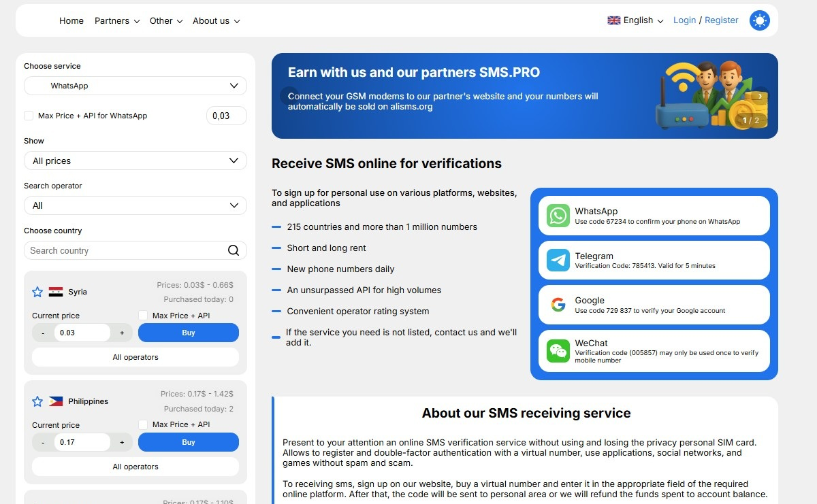Enable Max Price + API for WhatsApp checkbox

29,116
